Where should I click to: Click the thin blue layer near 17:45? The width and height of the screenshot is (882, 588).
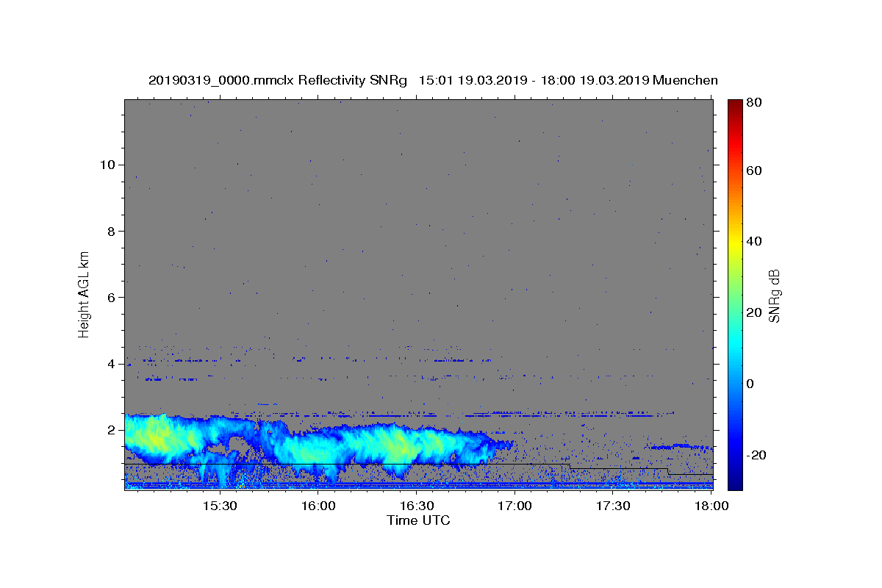pos(680,446)
